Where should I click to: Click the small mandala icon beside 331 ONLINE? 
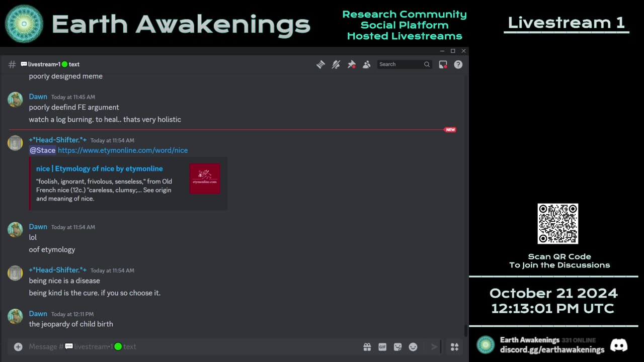point(486,345)
